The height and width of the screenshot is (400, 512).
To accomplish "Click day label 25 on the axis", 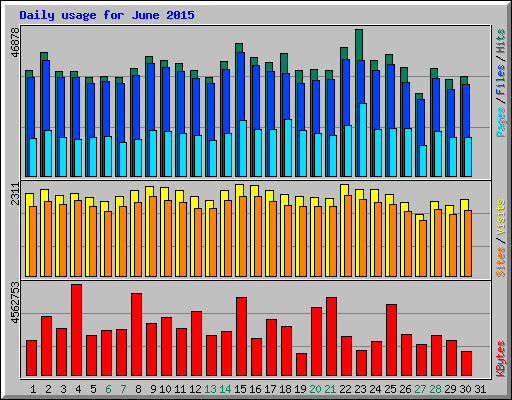I will 390,389.
